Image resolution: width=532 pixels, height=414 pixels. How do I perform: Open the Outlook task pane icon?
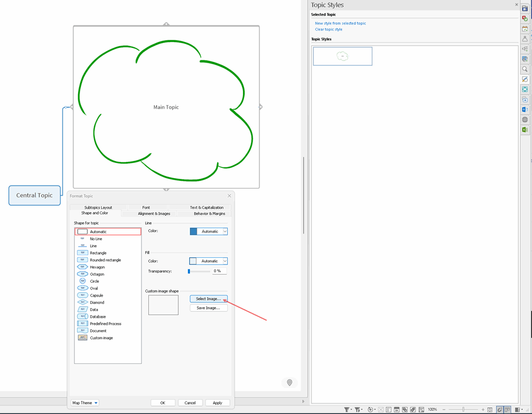coord(525,109)
